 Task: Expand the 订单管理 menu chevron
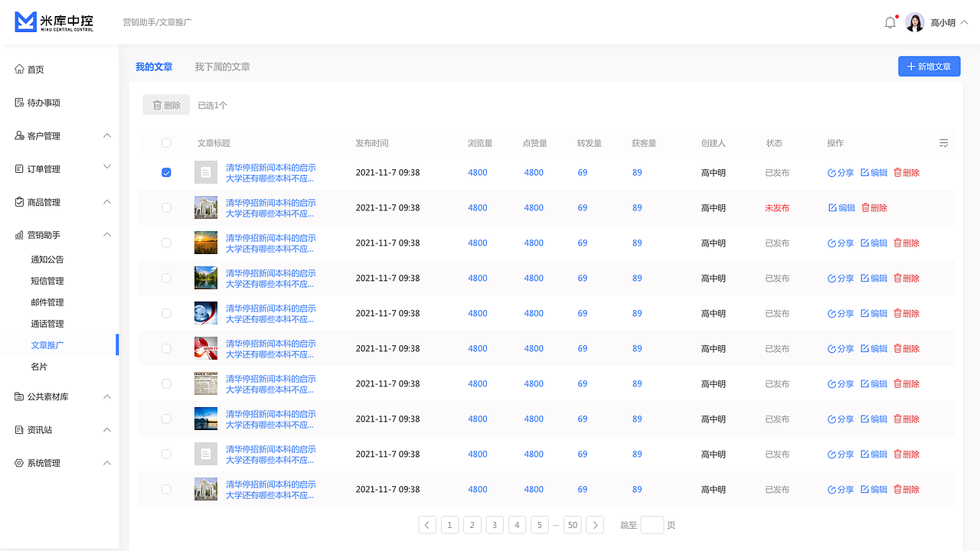(x=107, y=167)
